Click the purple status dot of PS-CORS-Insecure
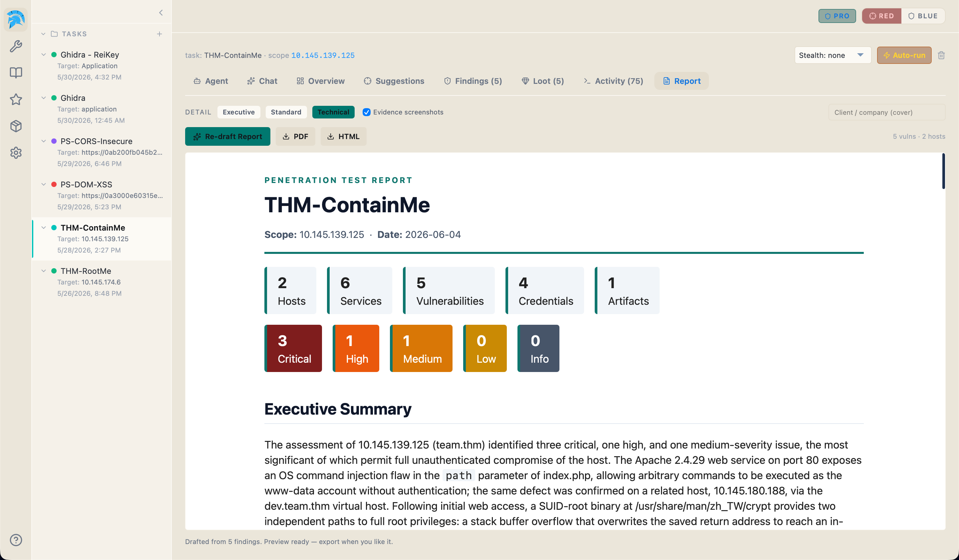 54,141
